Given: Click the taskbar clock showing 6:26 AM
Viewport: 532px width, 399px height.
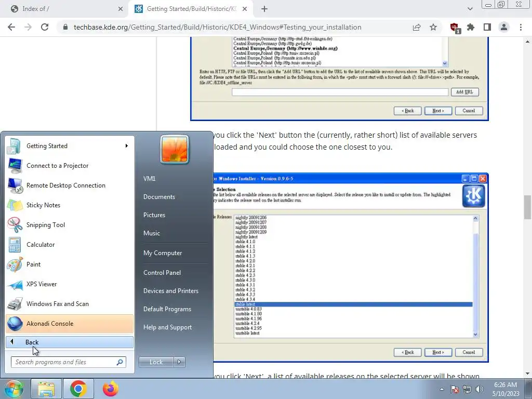Looking at the screenshot, I should point(506,389).
